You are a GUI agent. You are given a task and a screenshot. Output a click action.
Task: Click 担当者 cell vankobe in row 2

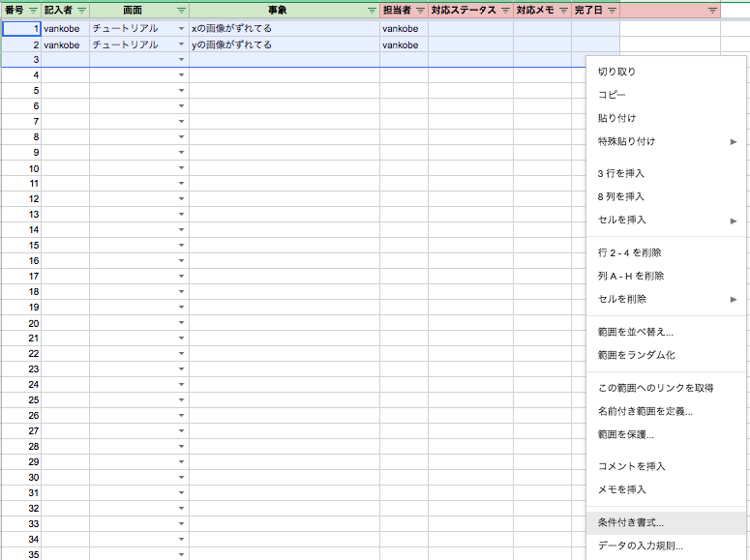[404, 44]
